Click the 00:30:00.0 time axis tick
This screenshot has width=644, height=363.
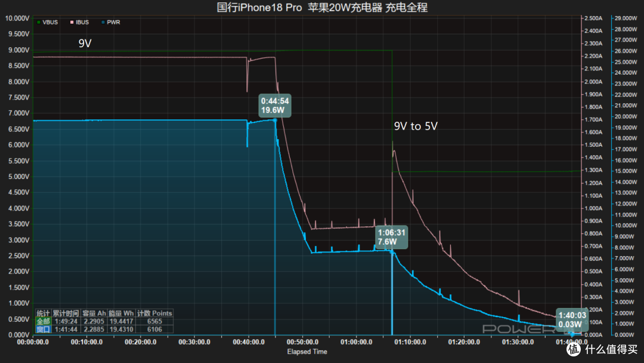coord(194,342)
